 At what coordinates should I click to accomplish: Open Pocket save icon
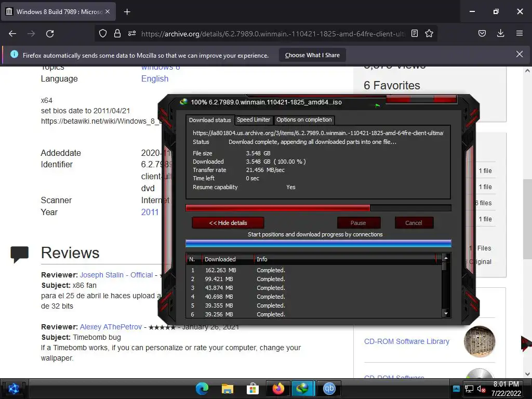482,33
